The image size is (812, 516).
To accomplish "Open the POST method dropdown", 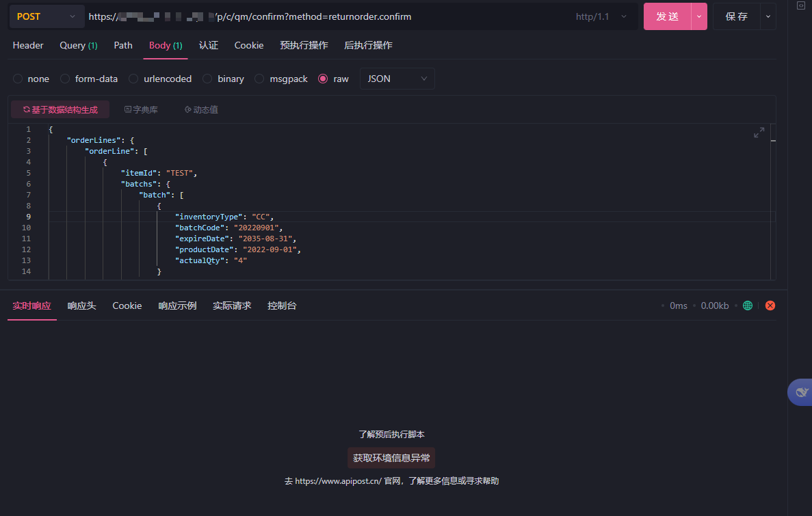I will 46,16.
